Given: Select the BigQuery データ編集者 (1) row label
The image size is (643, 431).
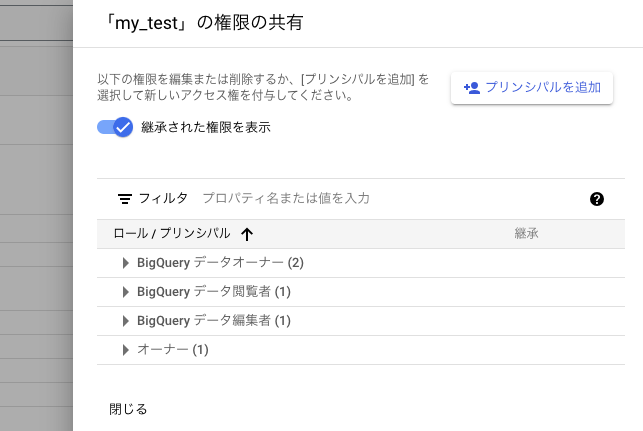Looking at the screenshot, I should coord(214,320).
